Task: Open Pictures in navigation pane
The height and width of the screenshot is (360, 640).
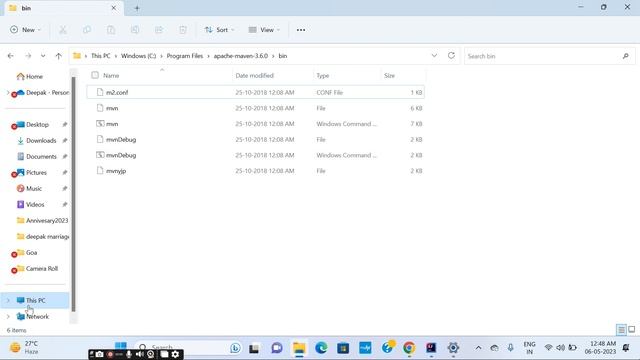Action: coord(37,172)
